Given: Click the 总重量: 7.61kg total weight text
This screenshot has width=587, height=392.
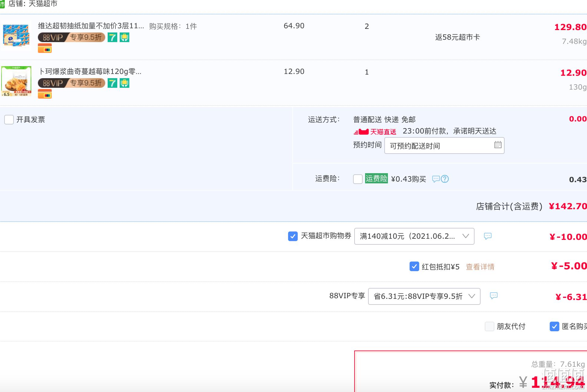Looking at the screenshot, I should point(558,364).
